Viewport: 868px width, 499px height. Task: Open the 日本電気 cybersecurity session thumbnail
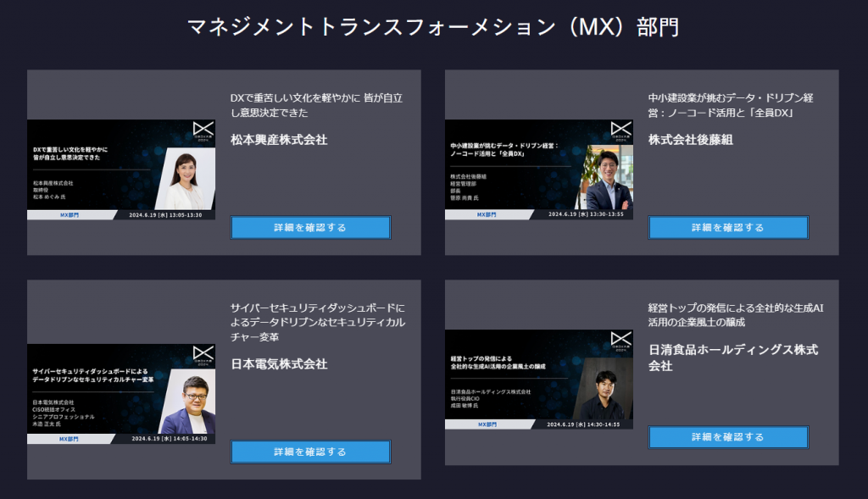[x=121, y=394]
